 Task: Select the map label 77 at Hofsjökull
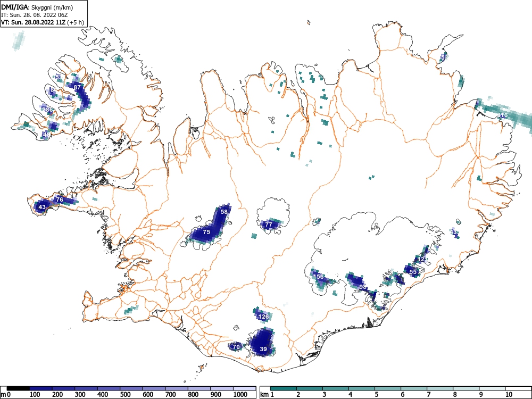coord(269,225)
